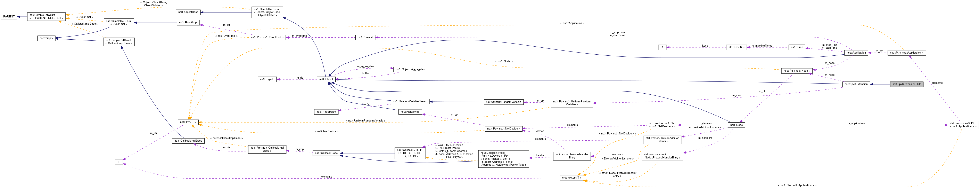Click the handler edge label
Image resolution: width=980 pixels, height=188 pixels.
[540, 155]
